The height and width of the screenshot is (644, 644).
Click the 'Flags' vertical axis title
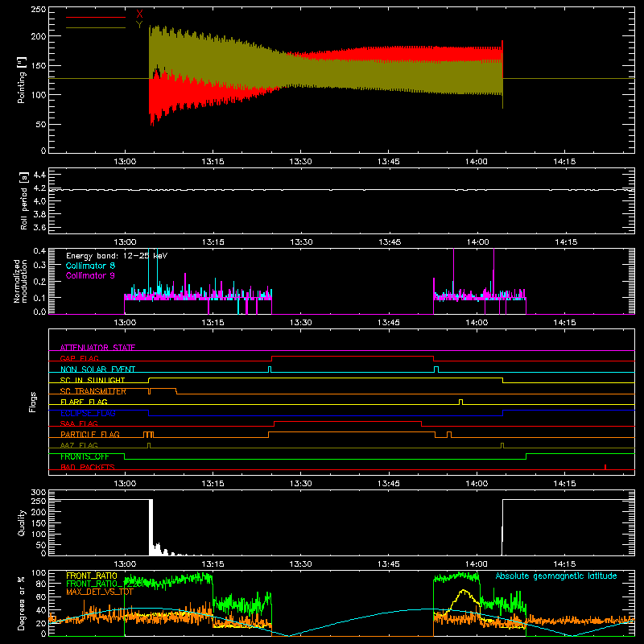coord(32,402)
